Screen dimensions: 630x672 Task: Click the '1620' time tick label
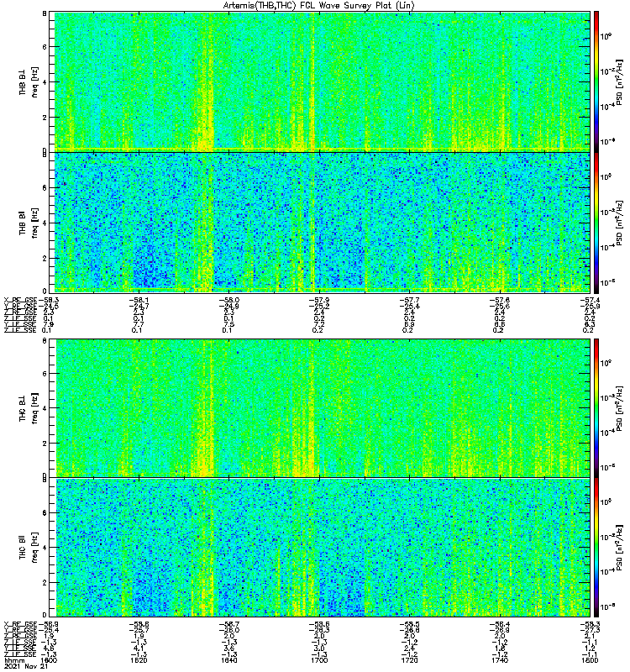coord(139,660)
